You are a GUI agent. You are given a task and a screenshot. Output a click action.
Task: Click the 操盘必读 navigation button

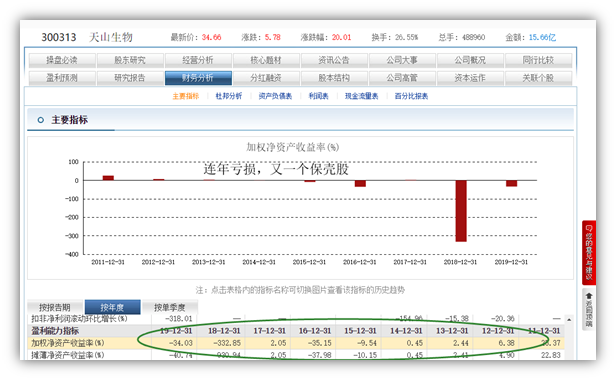click(x=62, y=60)
